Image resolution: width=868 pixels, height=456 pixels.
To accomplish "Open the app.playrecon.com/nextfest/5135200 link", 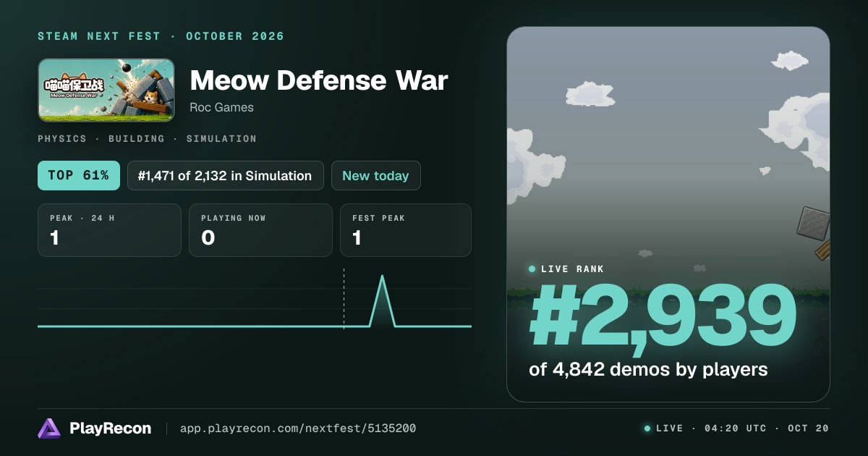I will (x=298, y=428).
